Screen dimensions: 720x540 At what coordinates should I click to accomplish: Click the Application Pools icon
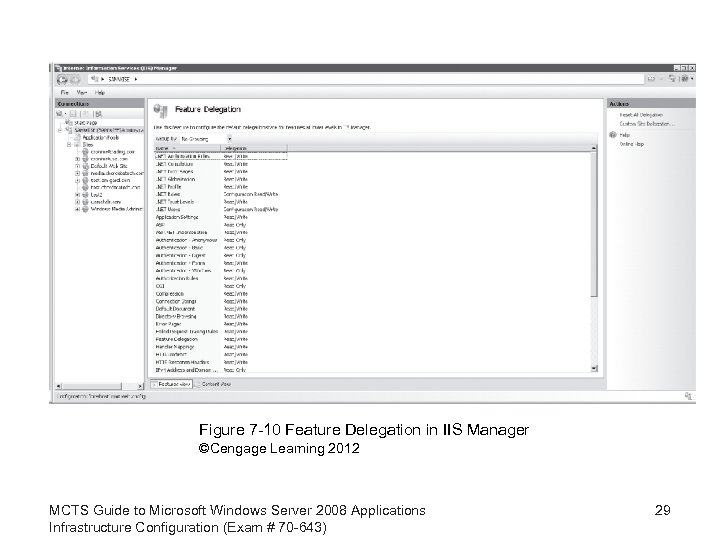[78, 137]
